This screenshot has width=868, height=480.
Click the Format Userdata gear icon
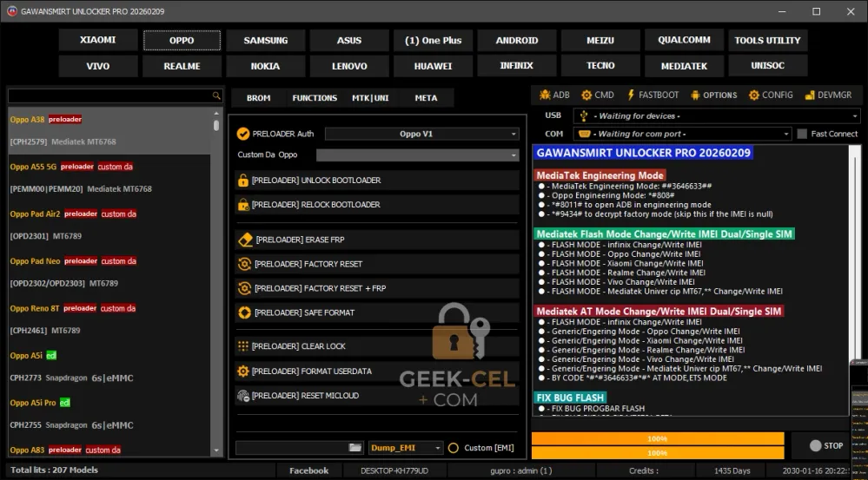pyautogui.click(x=243, y=371)
